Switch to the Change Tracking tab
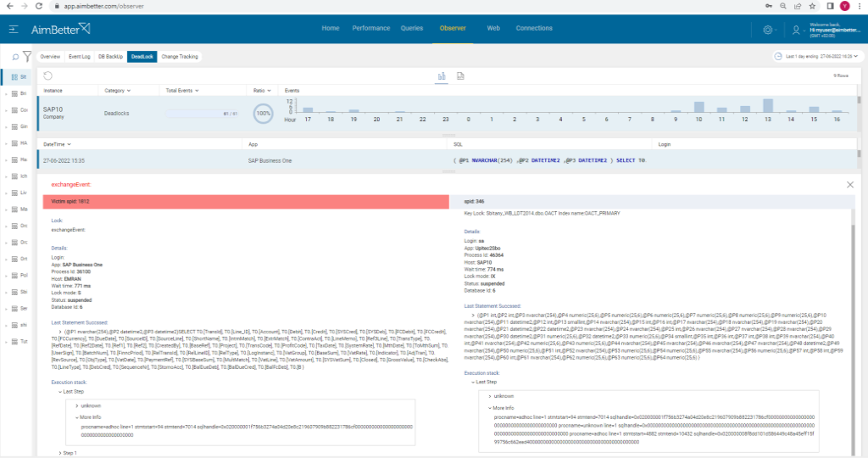Viewport: 868px width, 458px height. click(180, 57)
